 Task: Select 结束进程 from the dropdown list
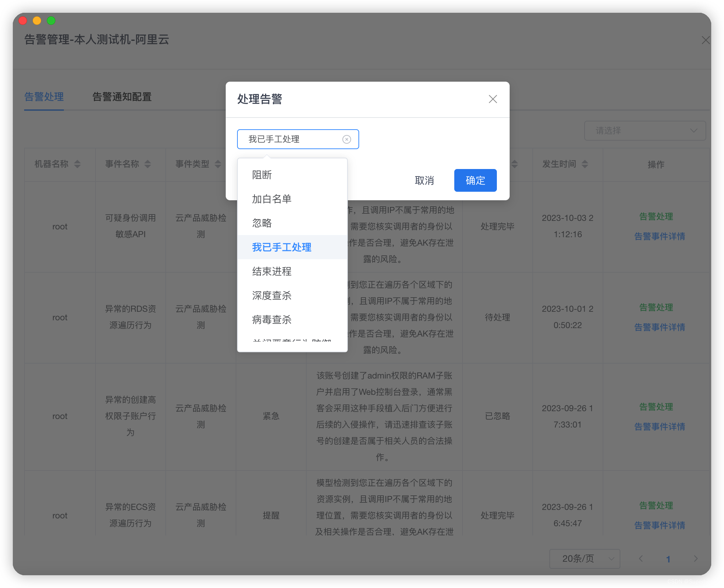pos(271,272)
